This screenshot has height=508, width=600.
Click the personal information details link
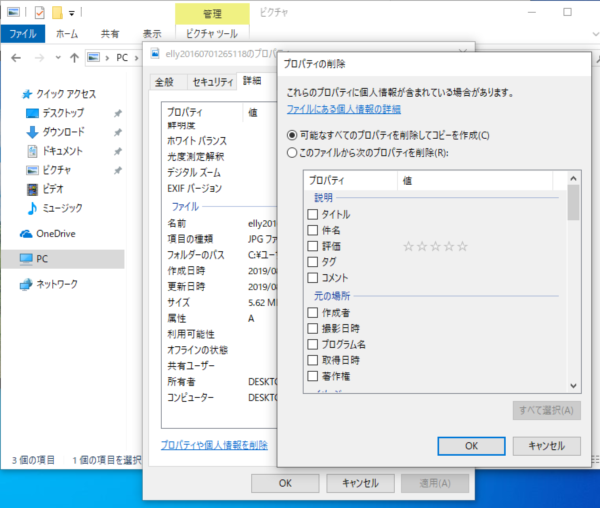tap(343, 109)
